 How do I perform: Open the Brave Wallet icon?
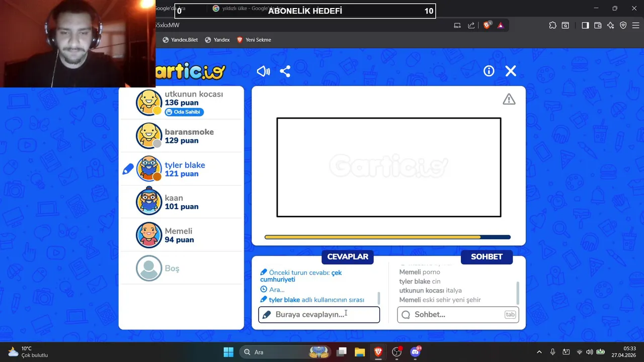(598, 25)
